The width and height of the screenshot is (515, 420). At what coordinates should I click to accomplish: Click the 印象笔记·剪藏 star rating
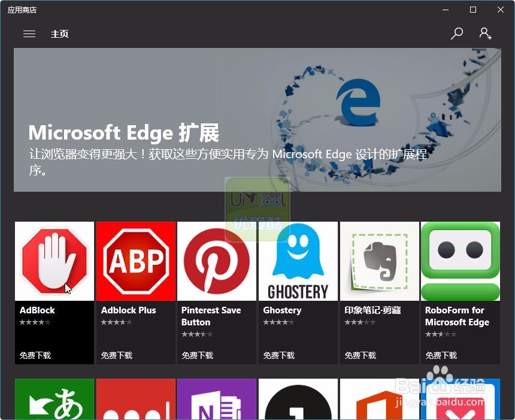(360, 322)
